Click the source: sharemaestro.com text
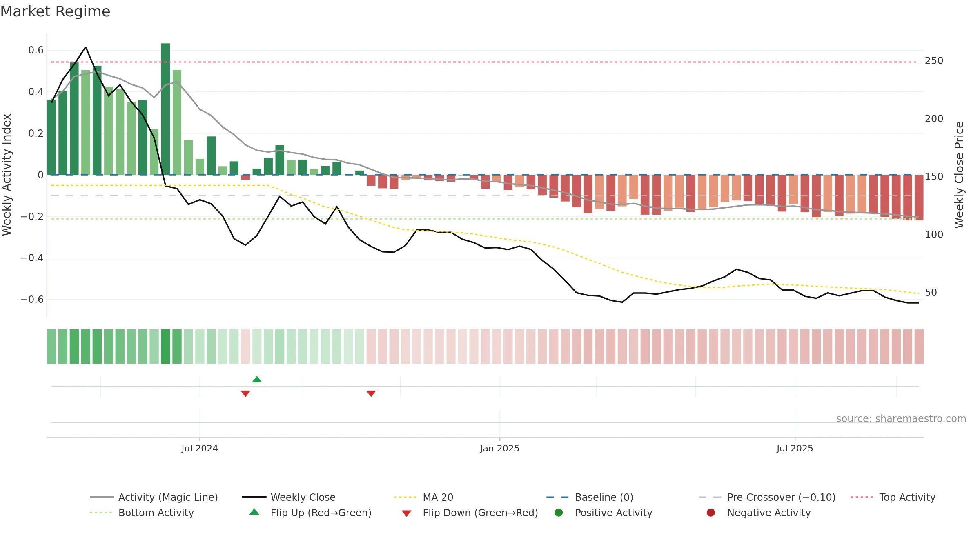 [x=901, y=418]
